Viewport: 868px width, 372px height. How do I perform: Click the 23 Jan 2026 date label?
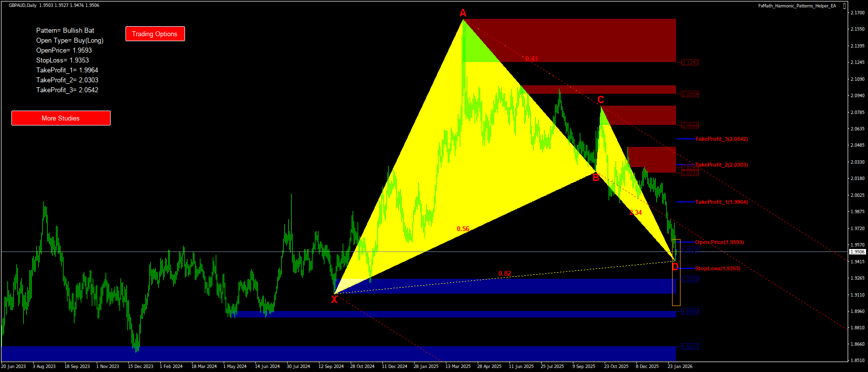pyautogui.click(x=680, y=367)
